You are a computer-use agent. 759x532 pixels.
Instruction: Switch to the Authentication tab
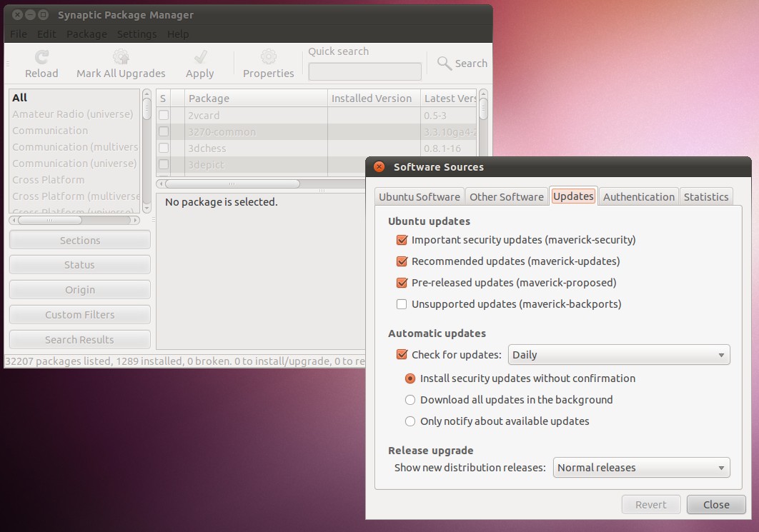638,197
